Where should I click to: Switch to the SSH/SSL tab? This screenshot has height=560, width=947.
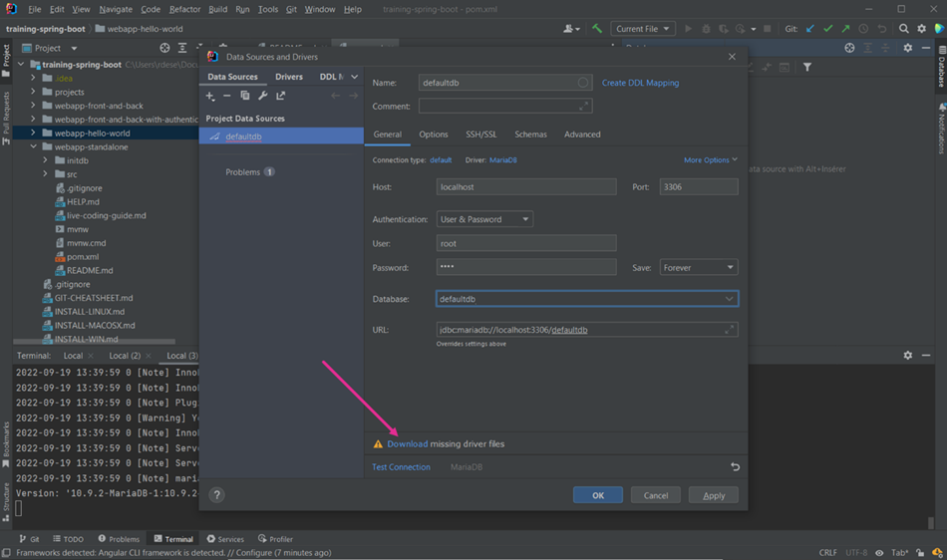click(x=480, y=134)
